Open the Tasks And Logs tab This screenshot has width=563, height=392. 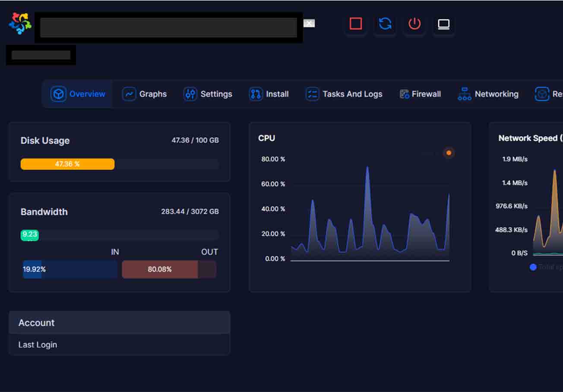tap(344, 94)
